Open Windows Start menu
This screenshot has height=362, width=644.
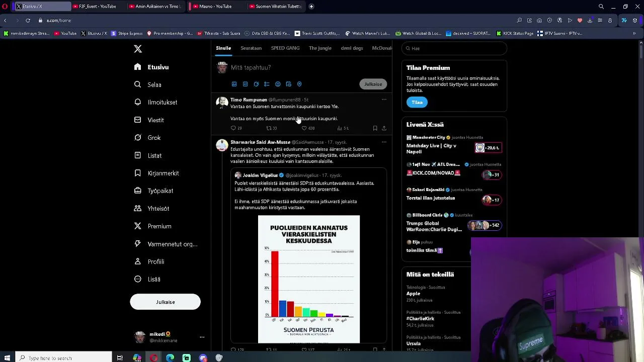click(x=7, y=358)
